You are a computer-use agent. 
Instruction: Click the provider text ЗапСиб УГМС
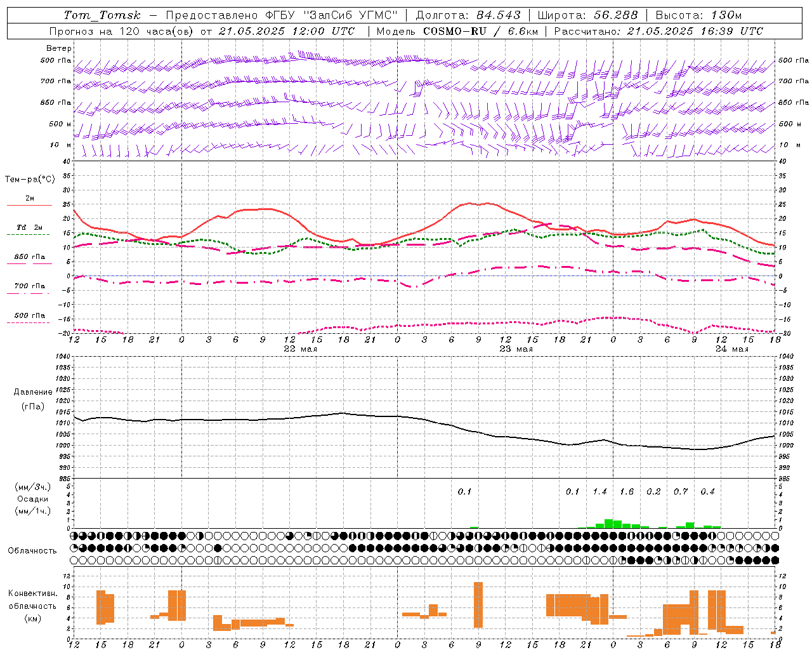pyautogui.click(x=351, y=15)
